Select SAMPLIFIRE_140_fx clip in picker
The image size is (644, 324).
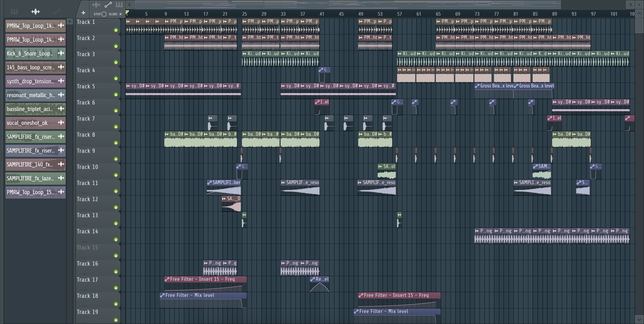[x=36, y=164]
